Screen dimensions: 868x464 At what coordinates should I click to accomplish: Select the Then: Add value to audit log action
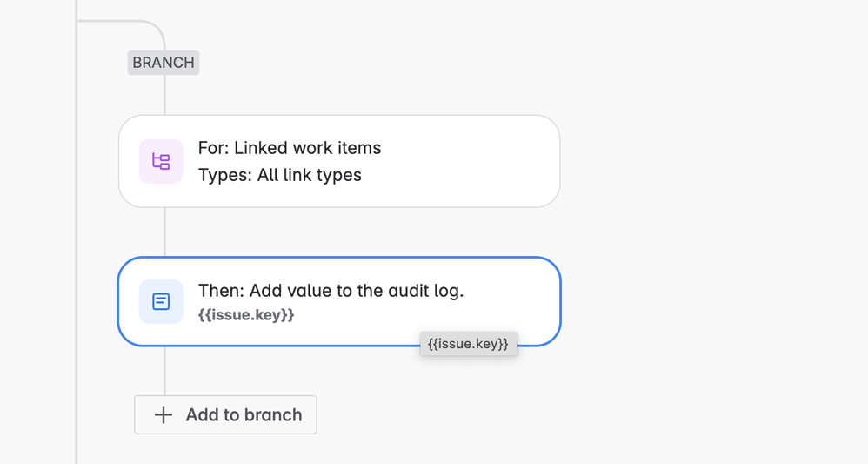(x=339, y=301)
